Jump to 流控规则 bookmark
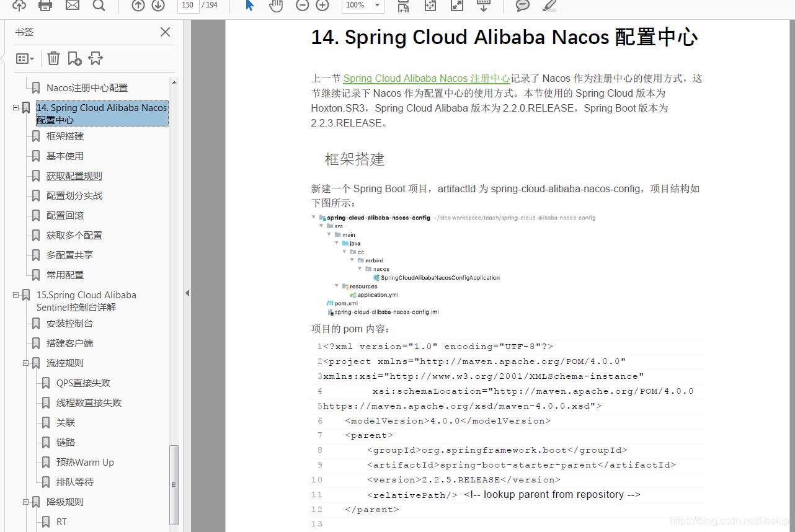 [x=65, y=363]
